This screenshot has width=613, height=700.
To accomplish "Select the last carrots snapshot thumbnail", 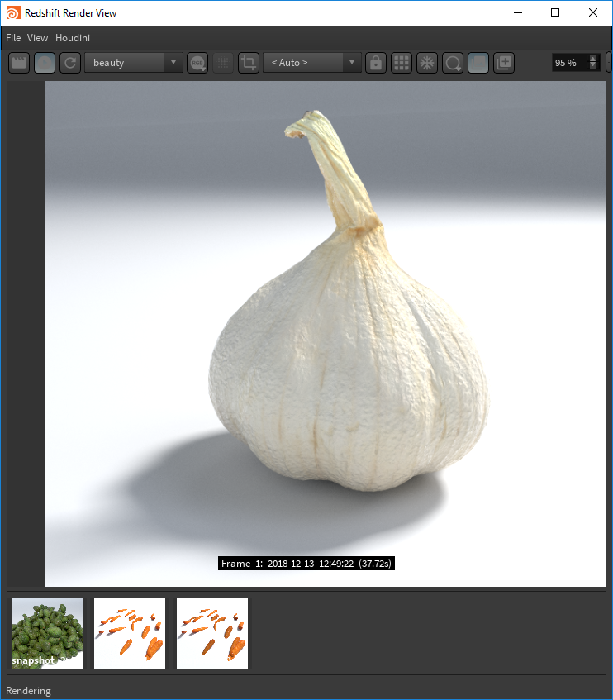I will [x=212, y=633].
